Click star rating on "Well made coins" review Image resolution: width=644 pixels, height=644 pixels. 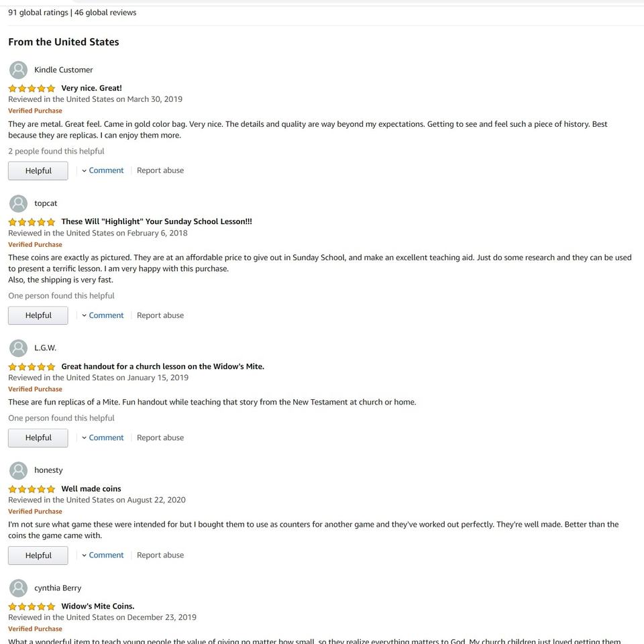click(x=32, y=489)
